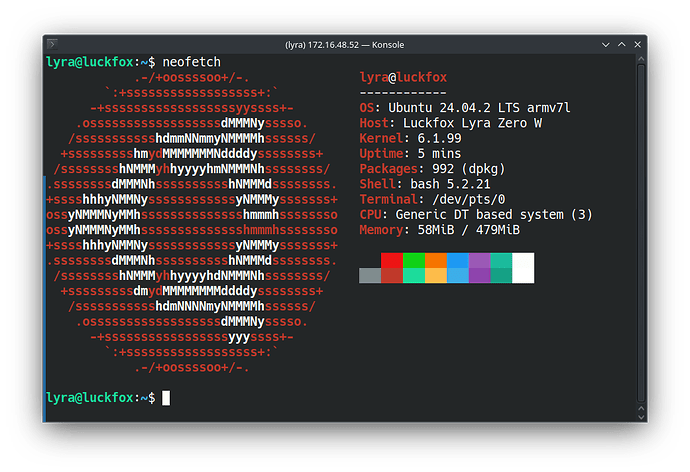Click the mint green block in bottom row
The height and width of the screenshot is (472, 690).
pos(414,276)
